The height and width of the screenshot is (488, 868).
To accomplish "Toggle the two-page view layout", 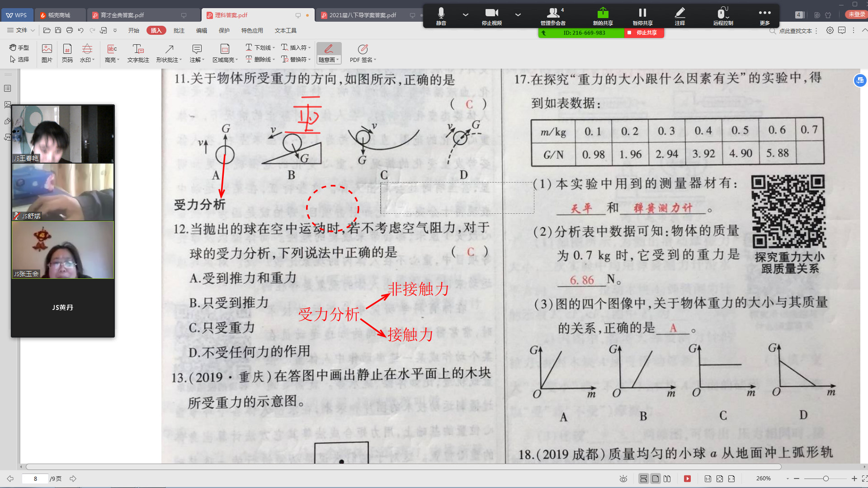I will [x=667, y=479].
